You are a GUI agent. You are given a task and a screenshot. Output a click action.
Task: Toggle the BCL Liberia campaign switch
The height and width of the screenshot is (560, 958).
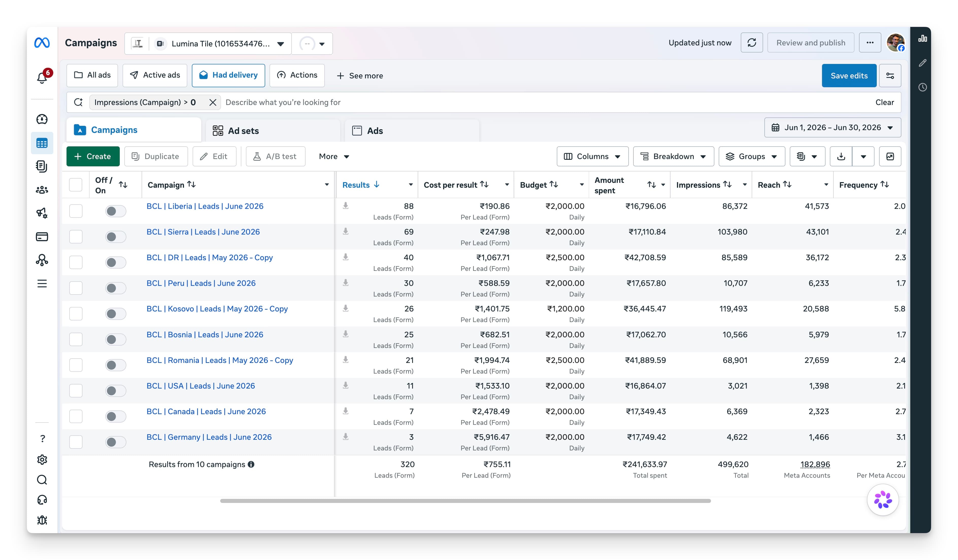(115, 211)
